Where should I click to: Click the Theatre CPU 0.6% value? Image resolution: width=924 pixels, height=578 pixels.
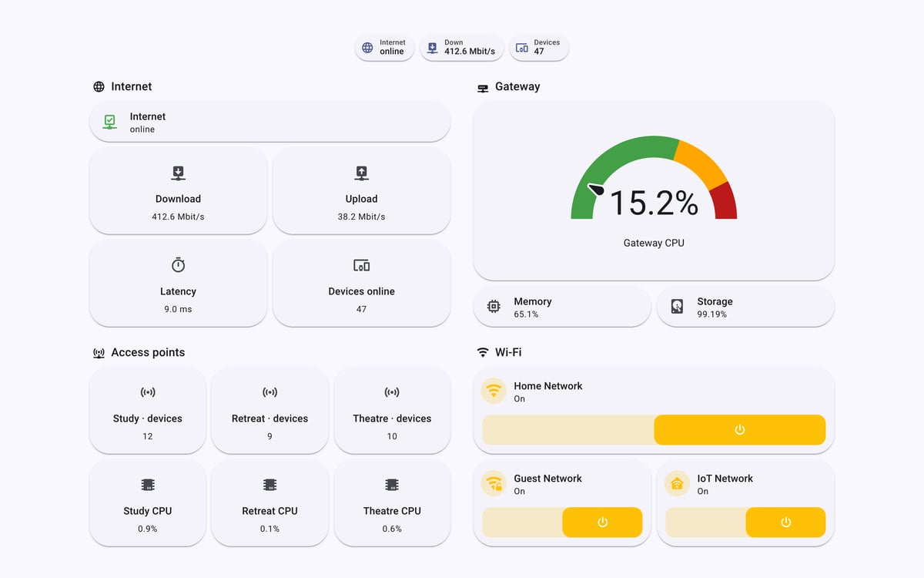click(x=392, y=529)
